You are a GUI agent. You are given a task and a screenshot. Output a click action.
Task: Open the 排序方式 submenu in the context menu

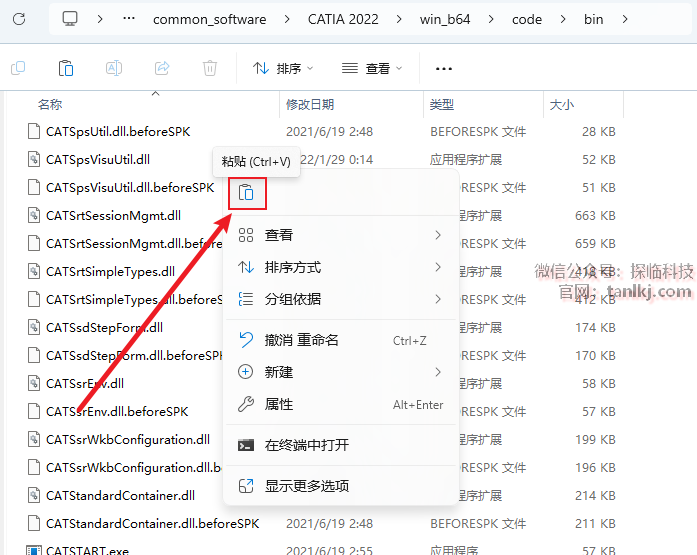(341, 267)
